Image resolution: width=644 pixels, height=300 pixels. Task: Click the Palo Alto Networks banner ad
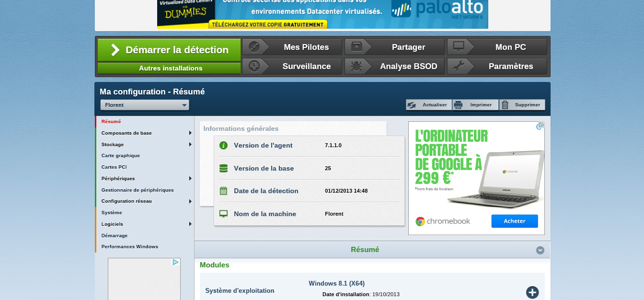[x=322, y=14]
